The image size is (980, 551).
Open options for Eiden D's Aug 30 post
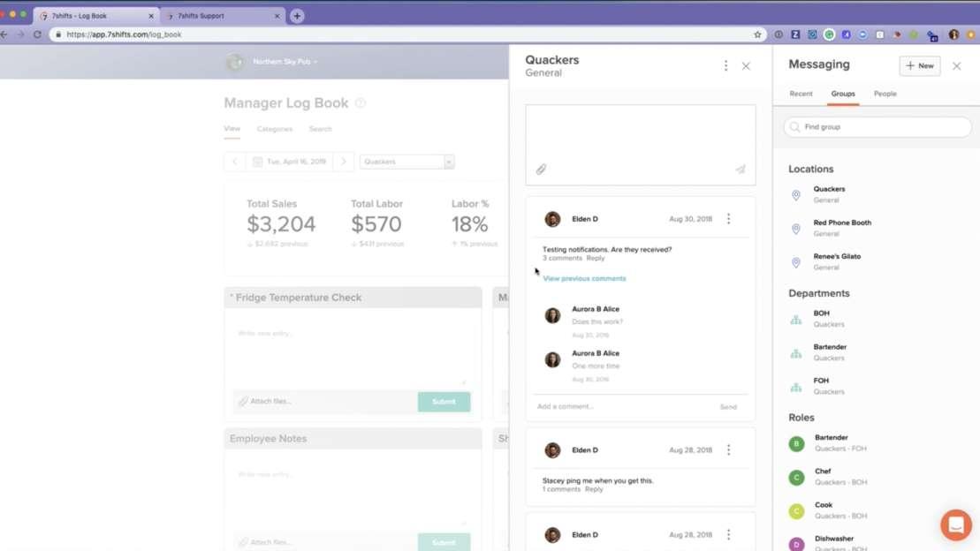tap(729, 219)
